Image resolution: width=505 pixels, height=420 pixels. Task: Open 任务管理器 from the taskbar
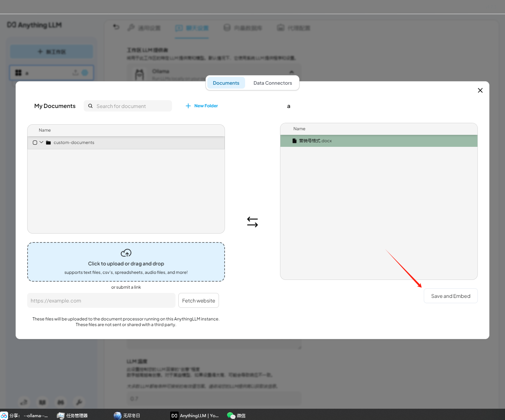[x=72, y=415]
